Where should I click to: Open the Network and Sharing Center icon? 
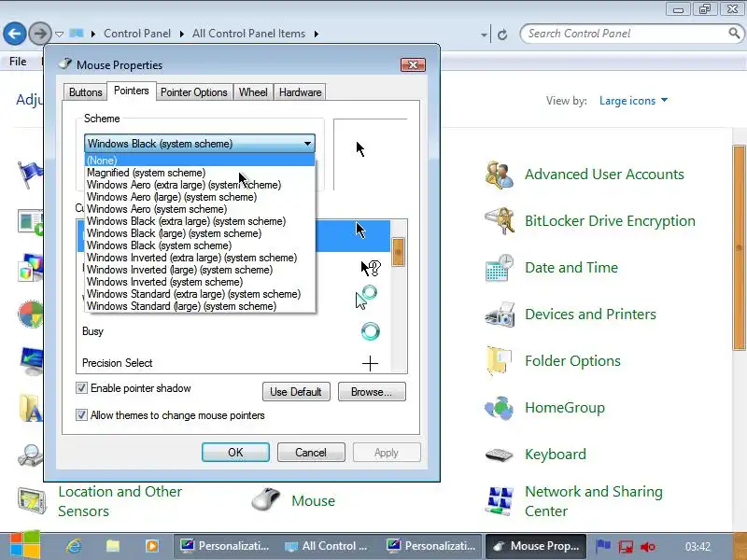(x=500, y=501)
